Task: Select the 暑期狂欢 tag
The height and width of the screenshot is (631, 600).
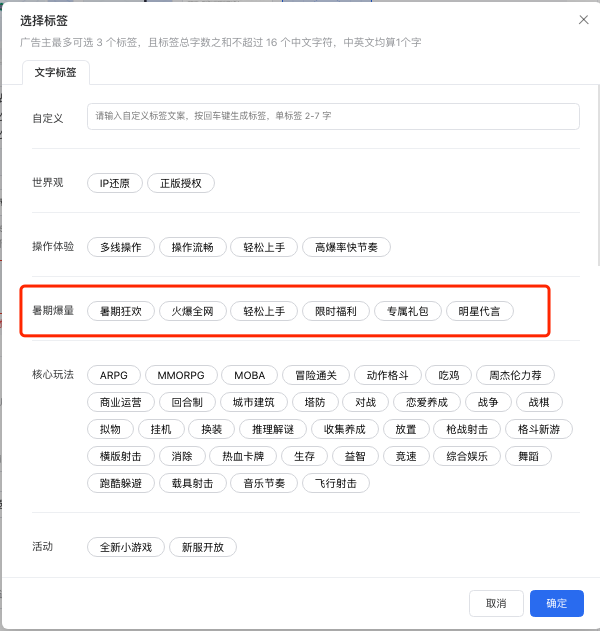Action: (x=121, y=311)
